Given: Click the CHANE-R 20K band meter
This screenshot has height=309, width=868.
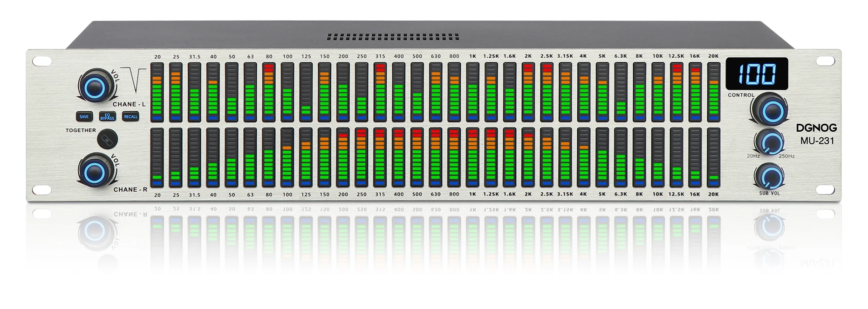Looking at the screenshot, I should [714, 158].
